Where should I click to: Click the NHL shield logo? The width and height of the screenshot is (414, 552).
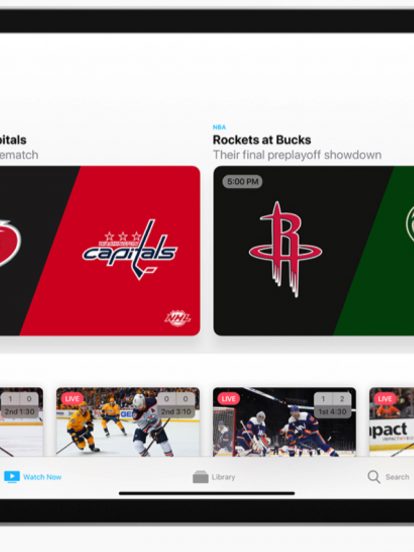(178, 318)
